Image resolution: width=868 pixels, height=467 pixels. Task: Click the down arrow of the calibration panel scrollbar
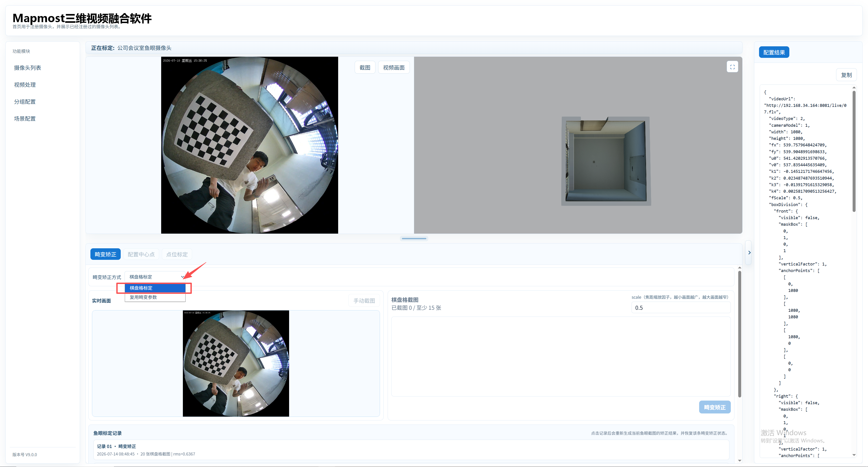739,460
